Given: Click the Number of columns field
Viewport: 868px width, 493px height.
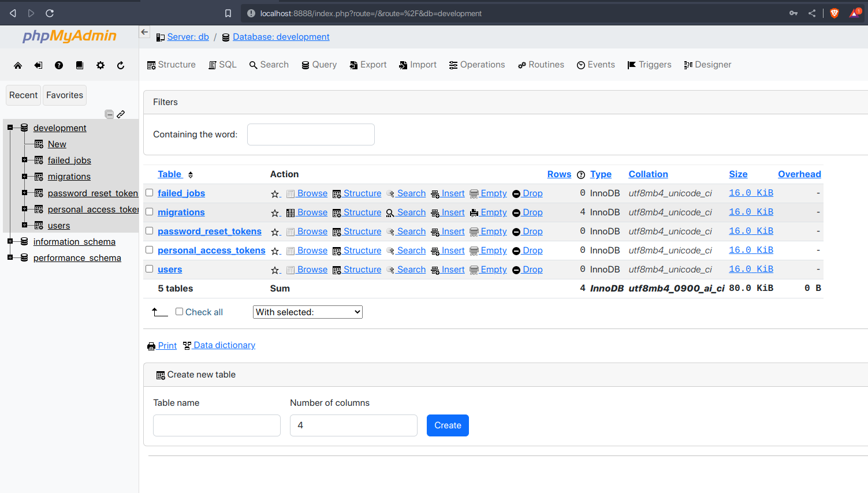Looking at the screenshot, I should [353, 425].
